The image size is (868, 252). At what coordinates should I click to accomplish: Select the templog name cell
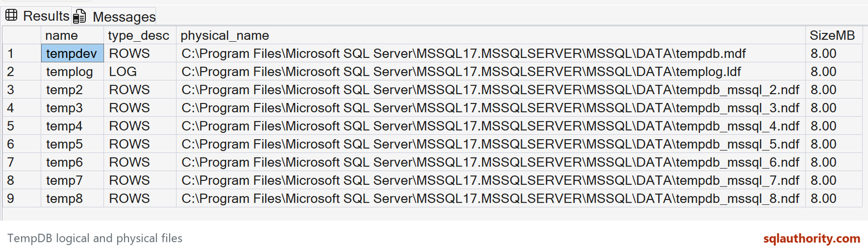(72, 72)
